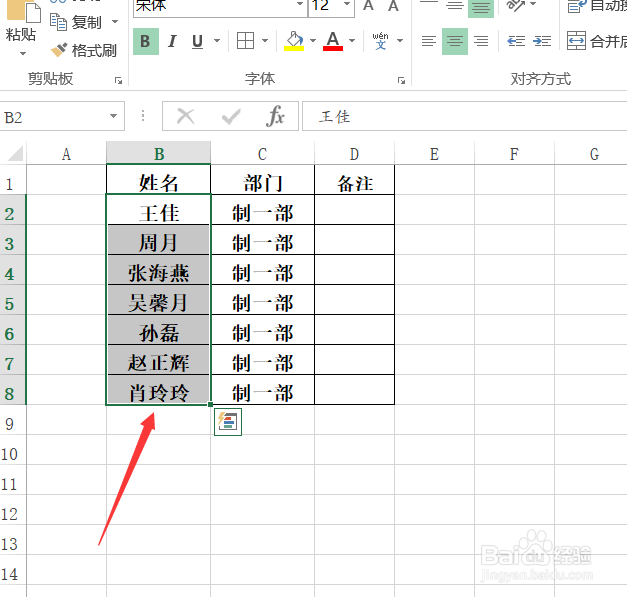Open underline style dropdown arrow
This screenshot has height=597, width=627.
(x=217, y=41)
